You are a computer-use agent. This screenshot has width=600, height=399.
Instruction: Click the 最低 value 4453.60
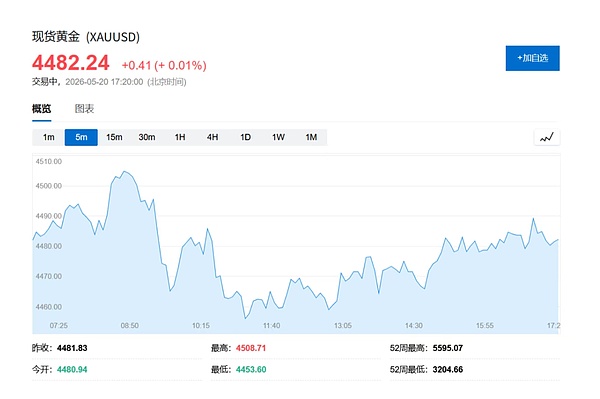[251, 370]
